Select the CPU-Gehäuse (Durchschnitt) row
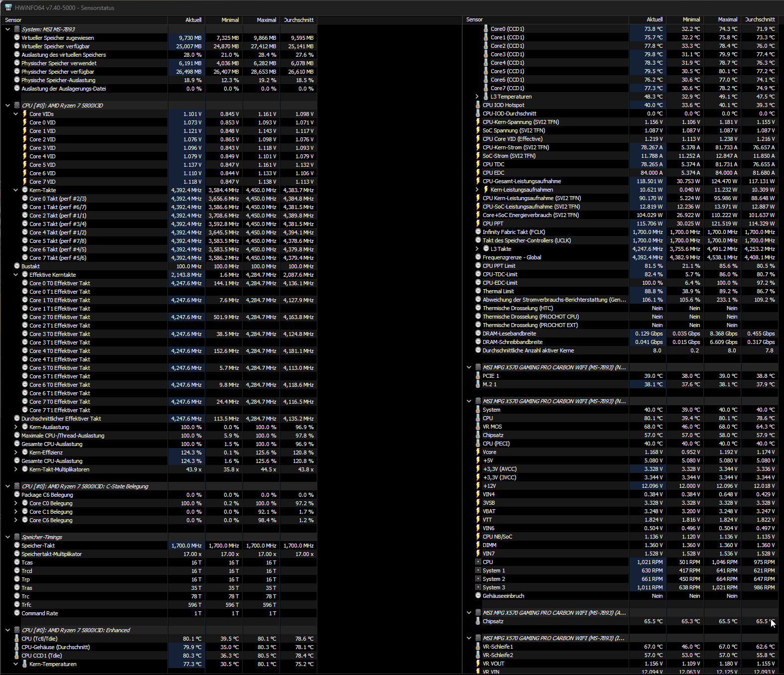 point(159,647)
